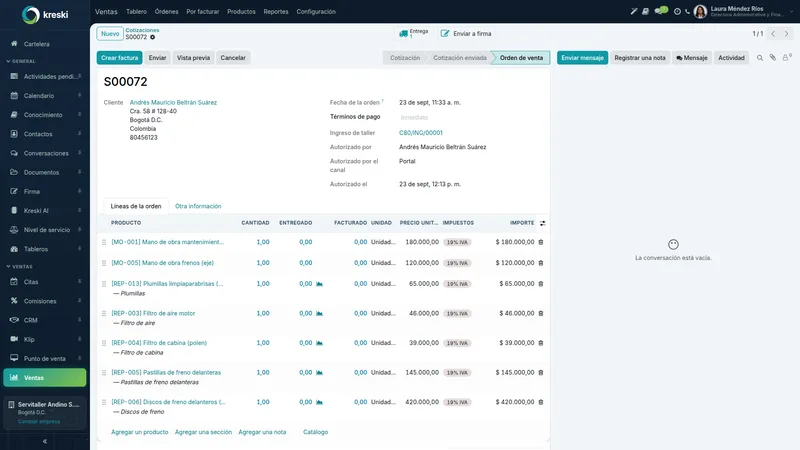Click the Entrega delivery truck button
Screen dimensions: 800x450
coord(413,34)
